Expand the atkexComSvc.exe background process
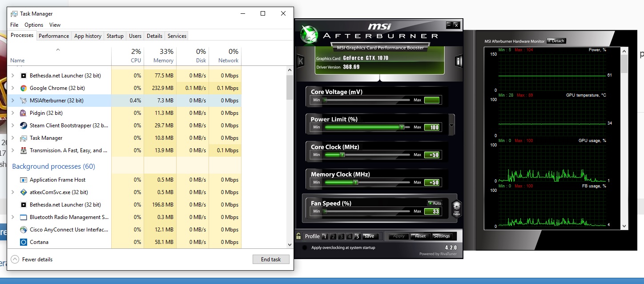 click(x=12, y=192)
